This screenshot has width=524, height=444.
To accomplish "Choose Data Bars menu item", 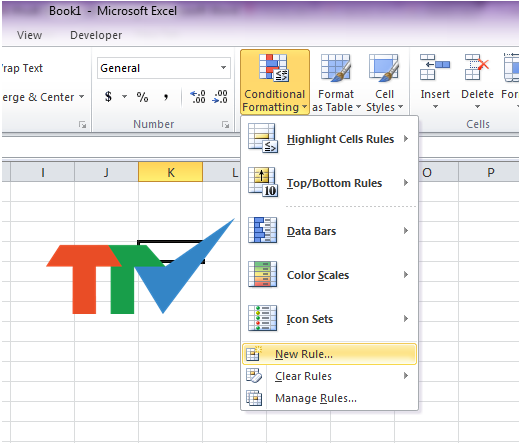I will click(x=330, y=231).
